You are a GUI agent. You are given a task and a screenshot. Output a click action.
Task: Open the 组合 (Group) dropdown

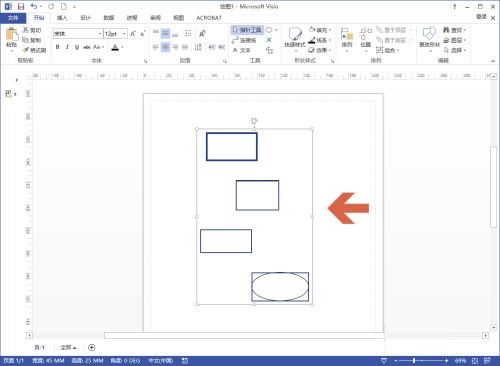[387, 50]
